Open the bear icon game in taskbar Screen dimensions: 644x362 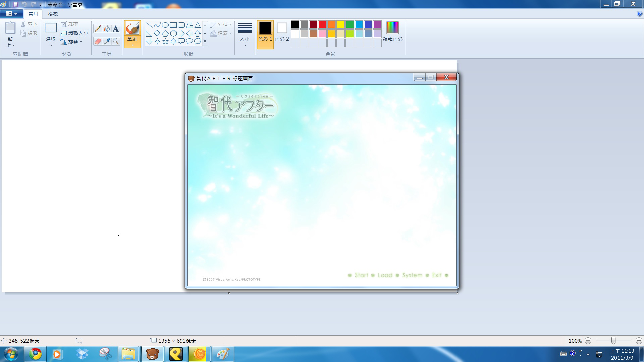point(153,354)
